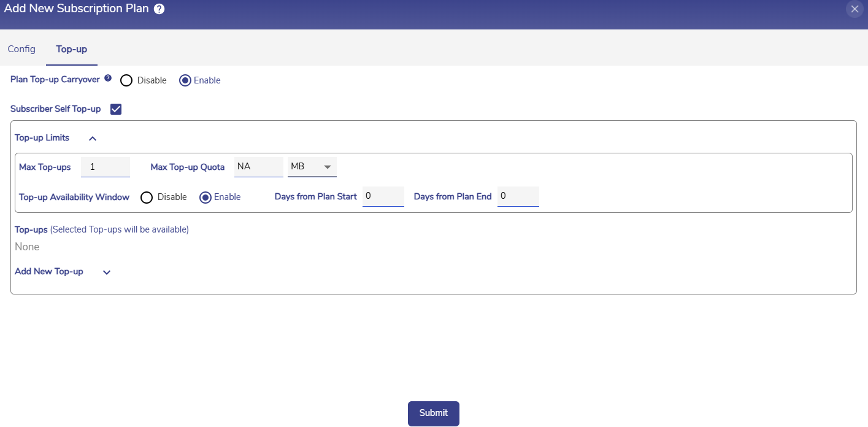Click the Top-up Limits heading
This screenshot has width=868, height=427.
[42, 138]
